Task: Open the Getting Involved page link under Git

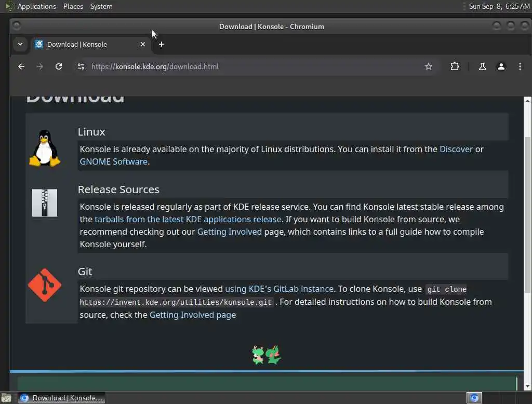Action: tap(193, 315)
